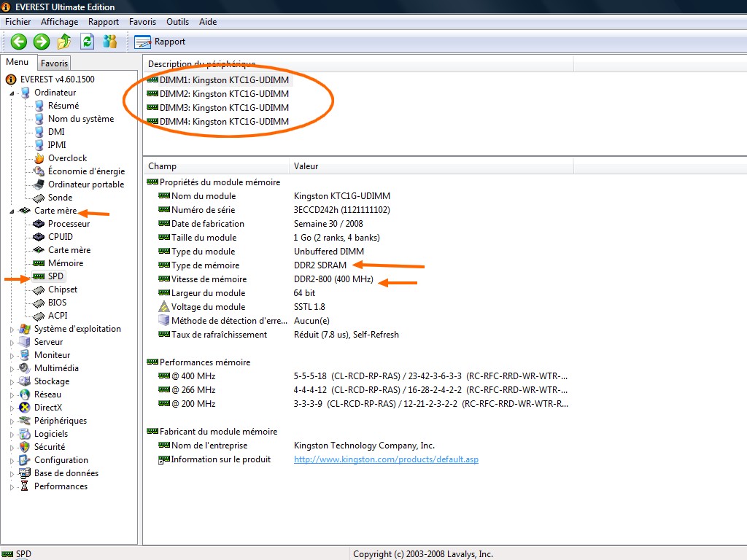Image resolution: width=747 pixels, height=560 pixels.
Task: Open the Outils menu
Action: 177,22
